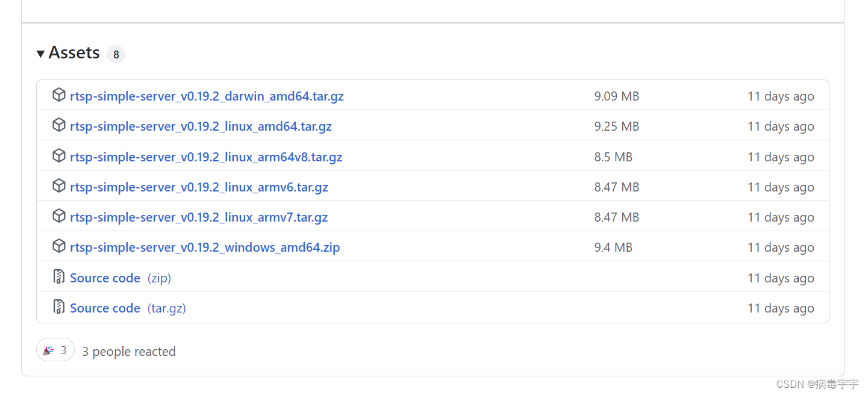Click the 9.4 MB file size
This screenshot has height=395, width=868.
tap(613, 247)
